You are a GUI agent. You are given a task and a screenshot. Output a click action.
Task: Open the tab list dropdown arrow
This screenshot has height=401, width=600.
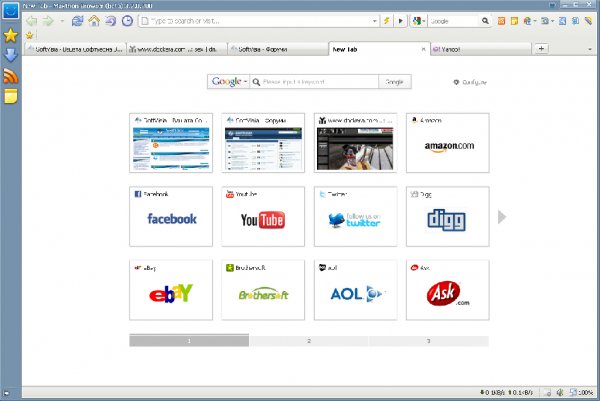coord(590,49)
